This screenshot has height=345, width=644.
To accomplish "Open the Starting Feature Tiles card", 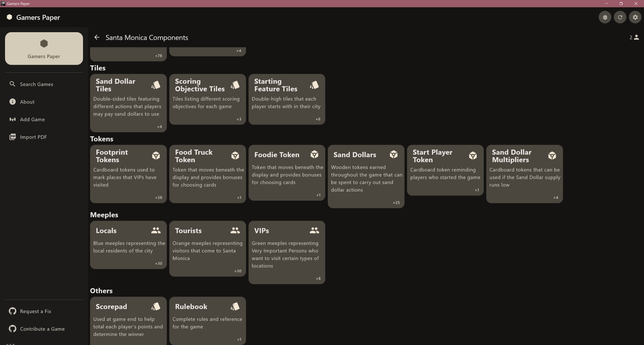I will [x=287, y=99].
